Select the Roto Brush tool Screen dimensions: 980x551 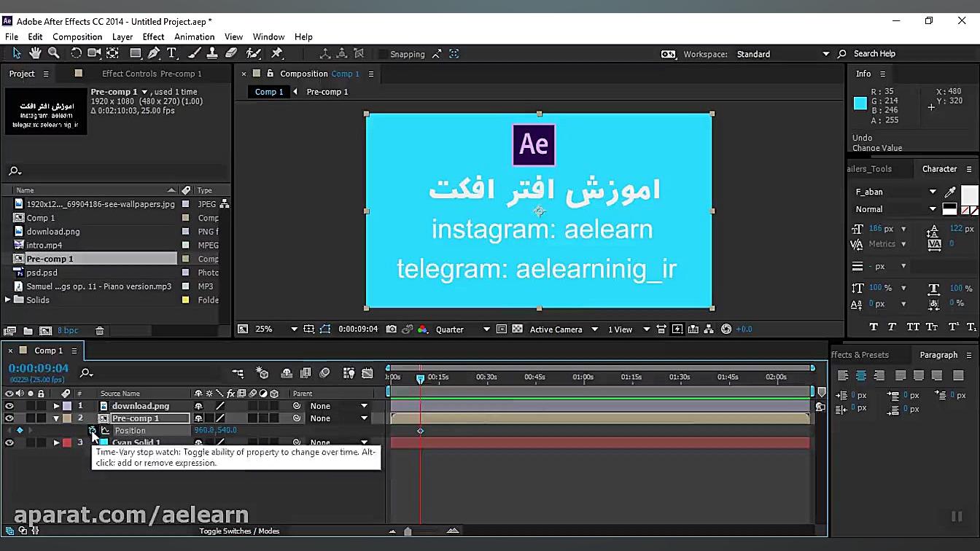click(x=254, y=53)
